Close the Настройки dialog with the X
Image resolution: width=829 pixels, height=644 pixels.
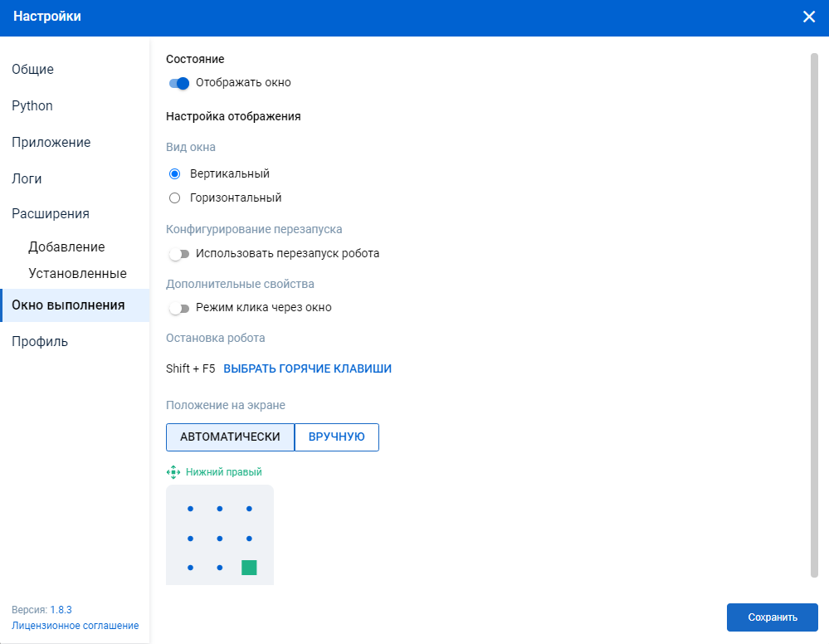809,17
